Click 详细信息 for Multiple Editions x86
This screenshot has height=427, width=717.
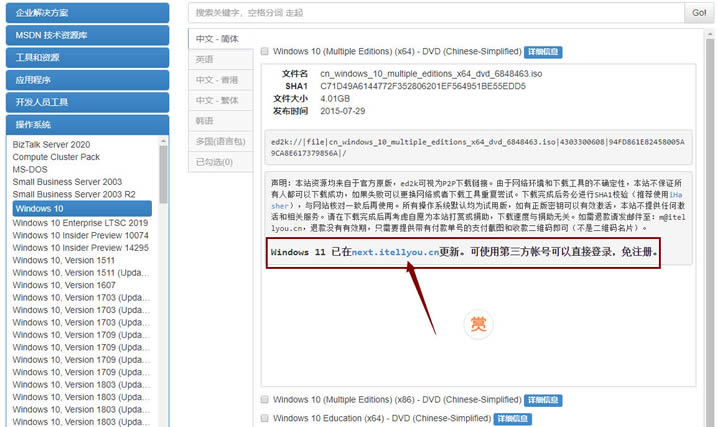[x=543, y=400]
